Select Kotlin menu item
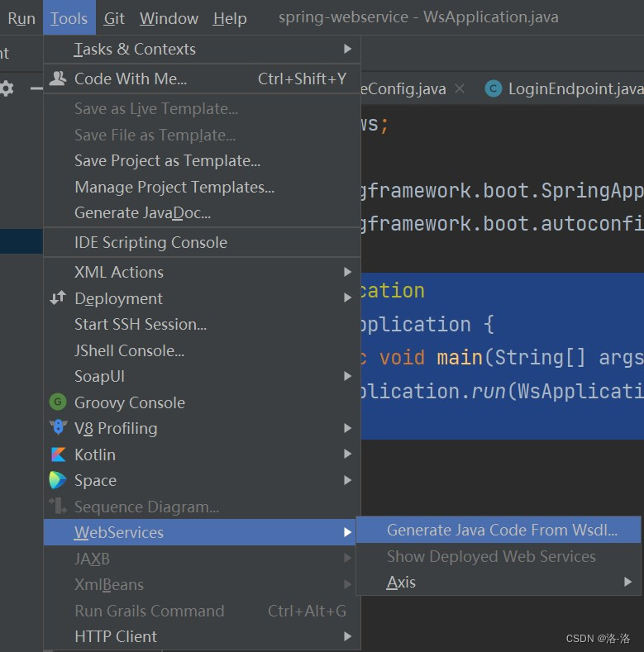This screenshot has width=644, height=652. (x=202, y=454)
